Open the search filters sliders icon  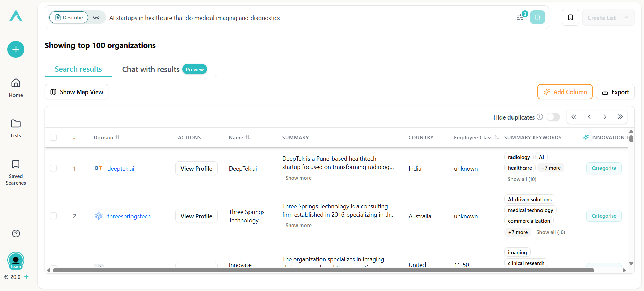520,18
